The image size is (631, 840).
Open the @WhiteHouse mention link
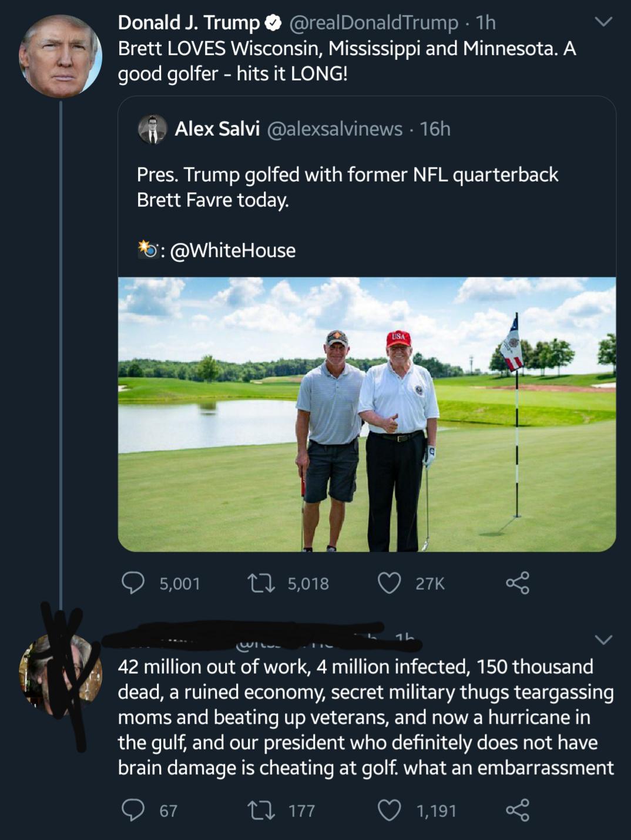[233, 251]
